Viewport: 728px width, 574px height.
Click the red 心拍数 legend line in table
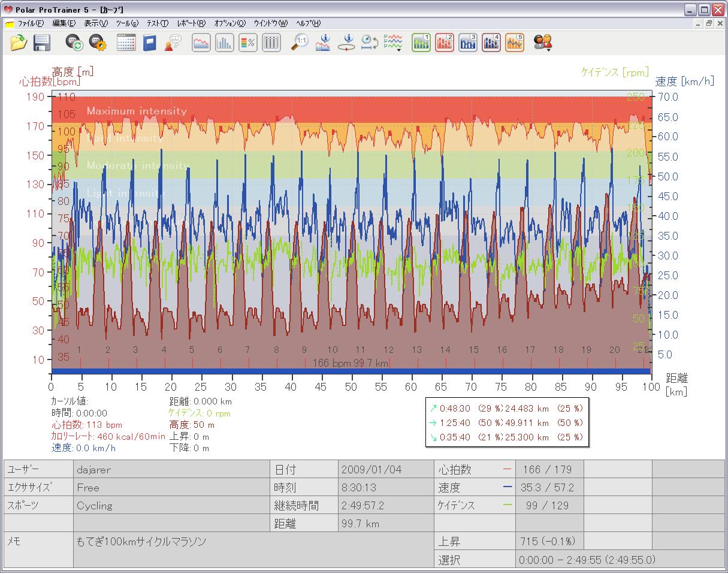pyautogui.click(x=508, y=470)
